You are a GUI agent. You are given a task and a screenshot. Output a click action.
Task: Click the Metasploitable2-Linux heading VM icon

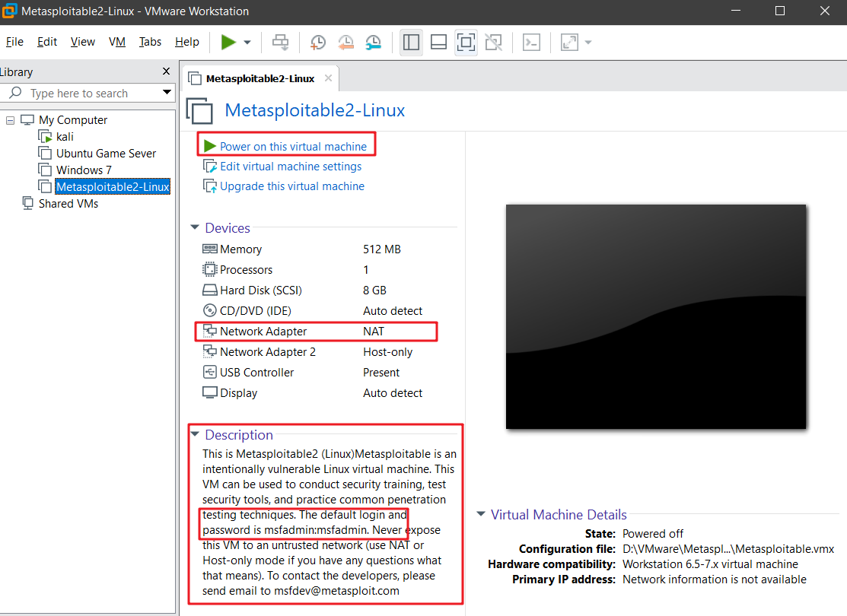[x=200, y=110]
